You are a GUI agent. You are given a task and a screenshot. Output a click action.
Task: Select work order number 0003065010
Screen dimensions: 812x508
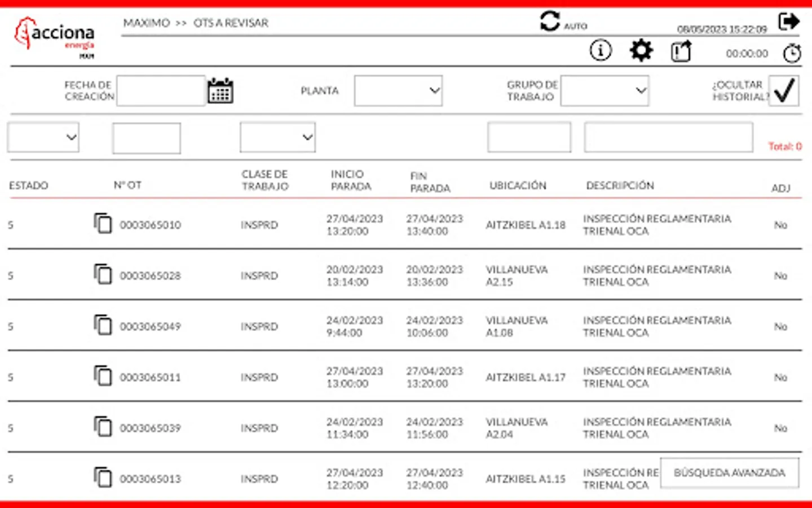151,225
